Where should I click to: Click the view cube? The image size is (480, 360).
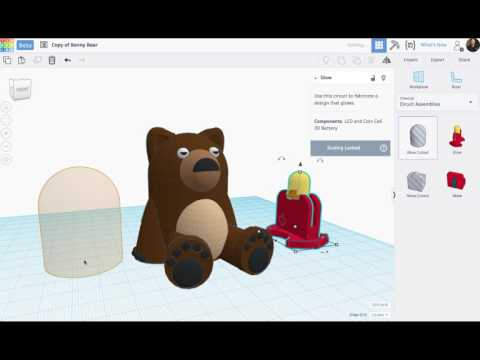(20, 89)
